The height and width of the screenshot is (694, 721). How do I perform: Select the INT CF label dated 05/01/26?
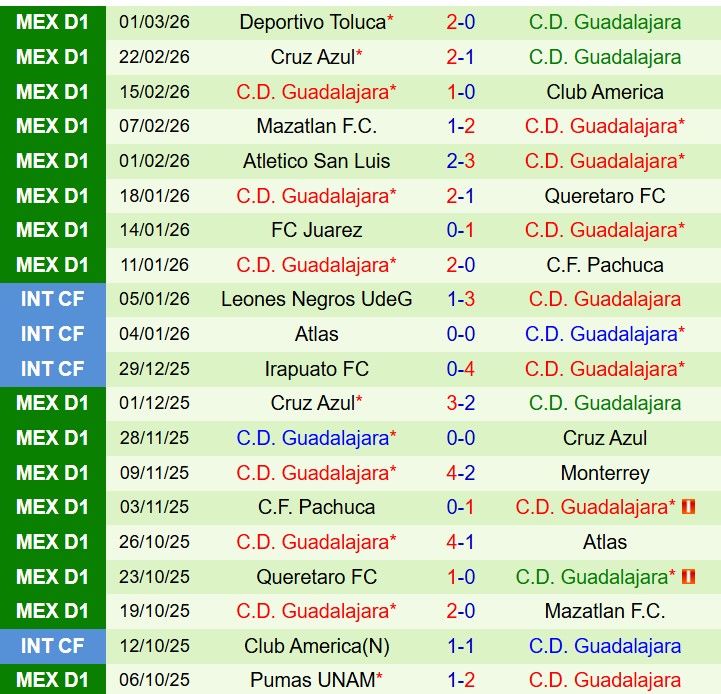click(x=52, y=299)
